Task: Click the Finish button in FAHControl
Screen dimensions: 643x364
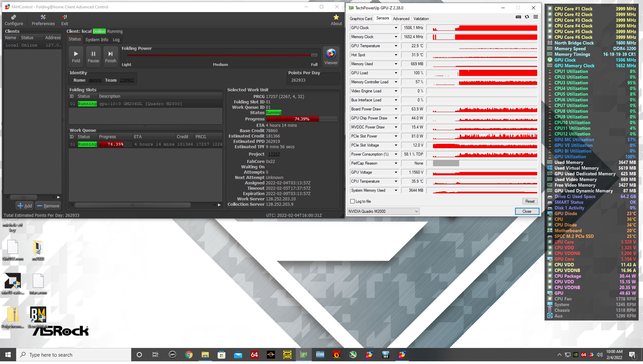Action: [111, 57]
